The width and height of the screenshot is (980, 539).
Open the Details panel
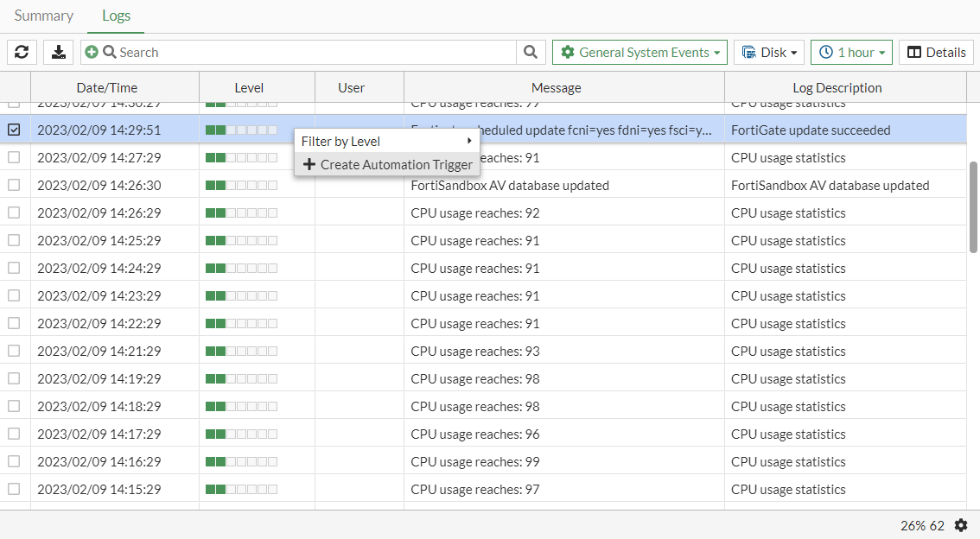(936, 52)
